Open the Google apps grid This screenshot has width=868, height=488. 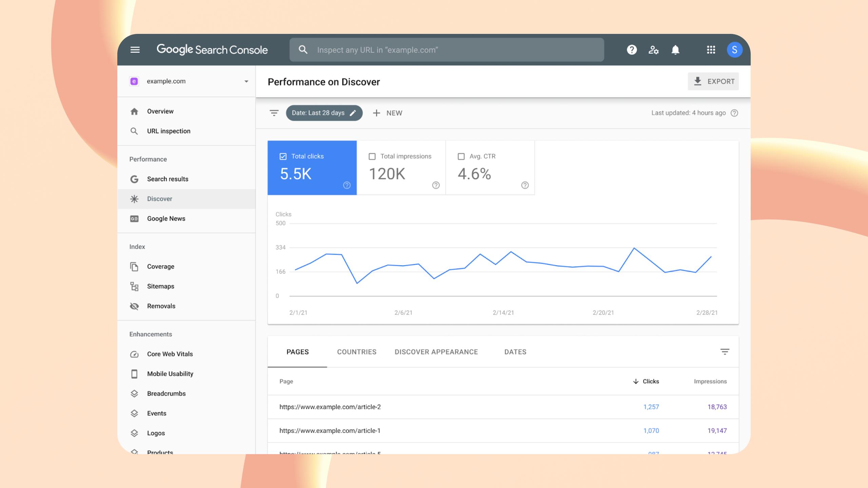711,50
